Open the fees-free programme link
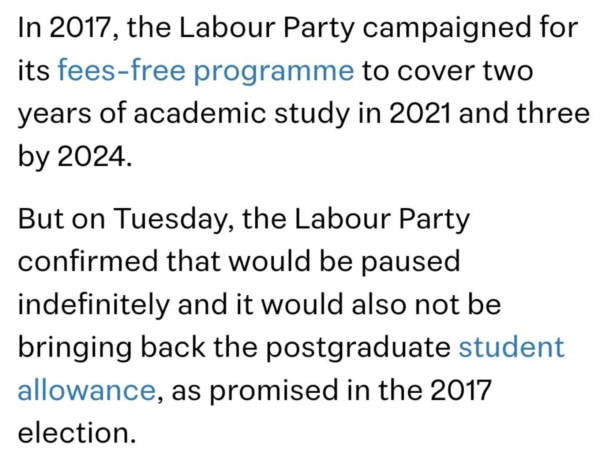The image size is (600, 456). pos(206,71)
